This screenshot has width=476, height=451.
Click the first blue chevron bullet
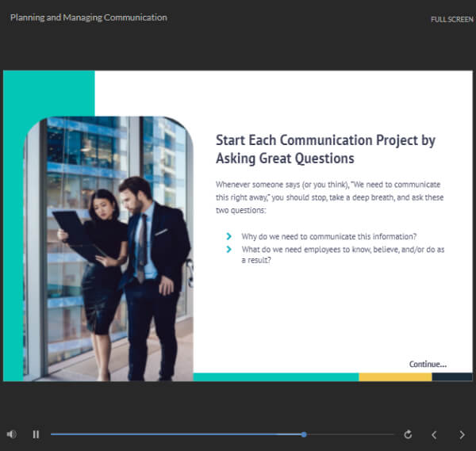pyautogui.click(x=229, y=236)
